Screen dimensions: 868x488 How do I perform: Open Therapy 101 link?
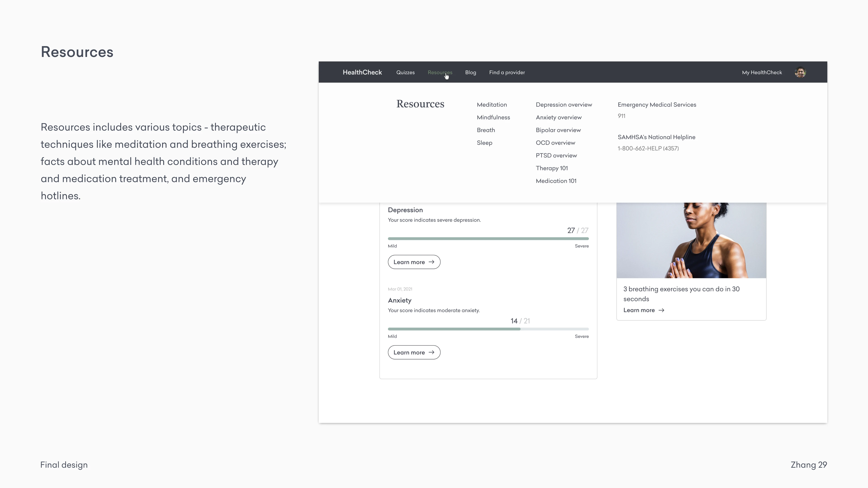point(552,168)
